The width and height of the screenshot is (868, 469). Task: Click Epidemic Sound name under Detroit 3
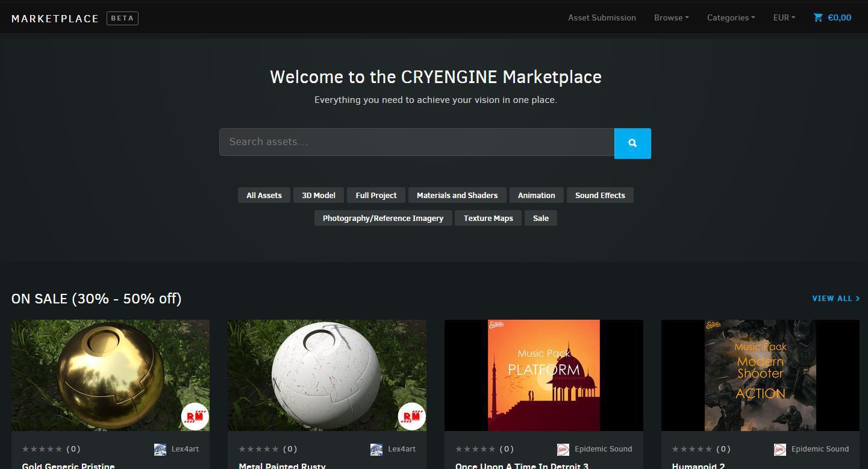click(x=604, y=449)
